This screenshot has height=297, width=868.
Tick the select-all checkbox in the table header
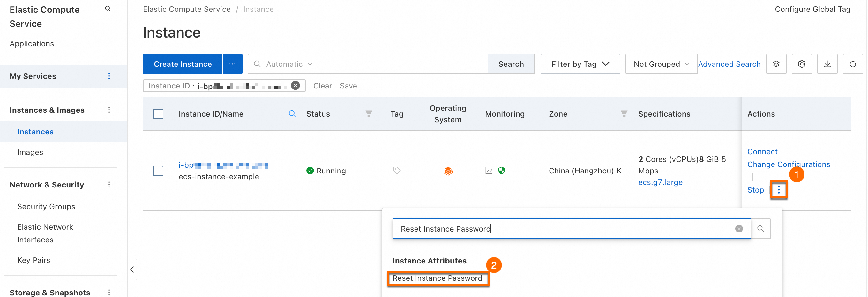coord(158,114)
